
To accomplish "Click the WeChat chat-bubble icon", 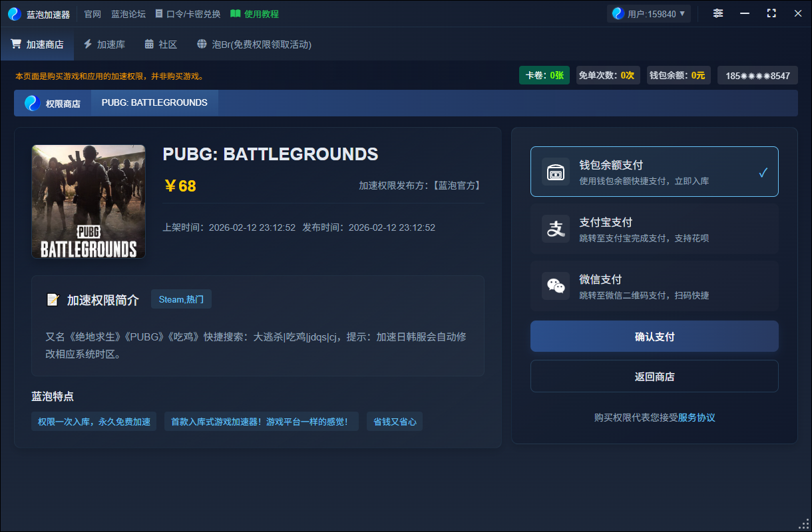I will click(x=556, y=286).
